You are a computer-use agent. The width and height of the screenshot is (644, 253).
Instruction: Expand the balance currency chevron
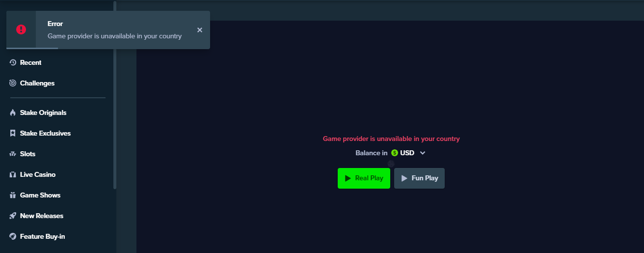[423, 153]
